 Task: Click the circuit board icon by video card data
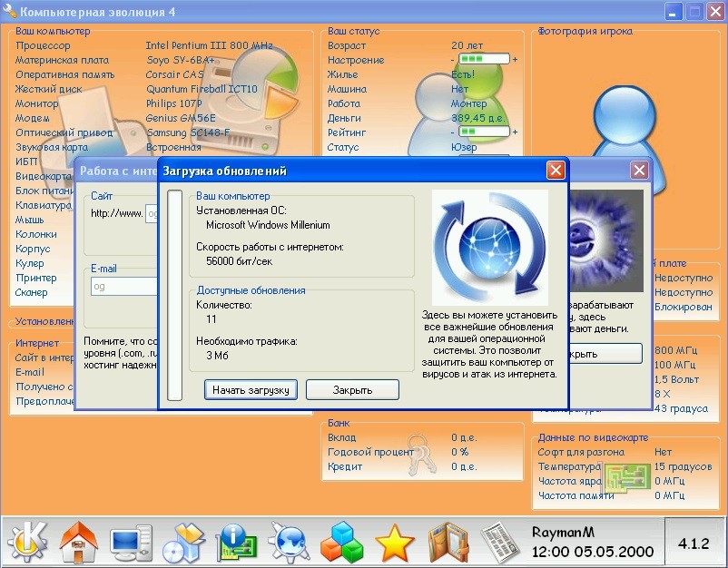pos(626,479)
